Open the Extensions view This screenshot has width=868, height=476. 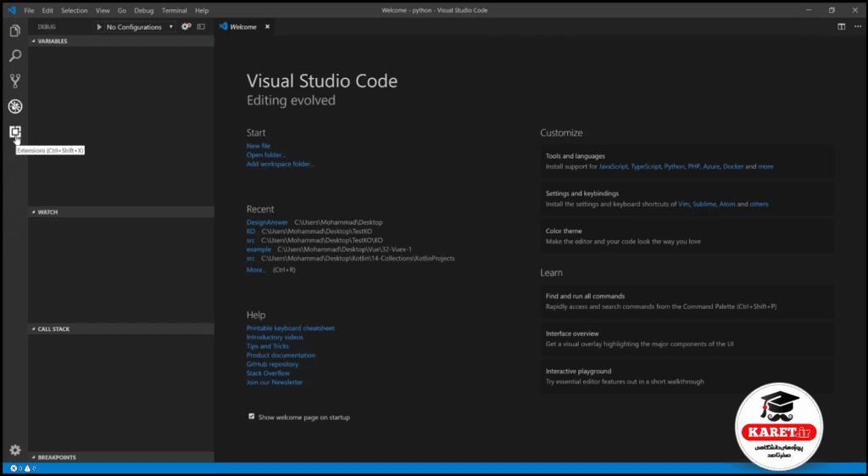pos(15,132)
